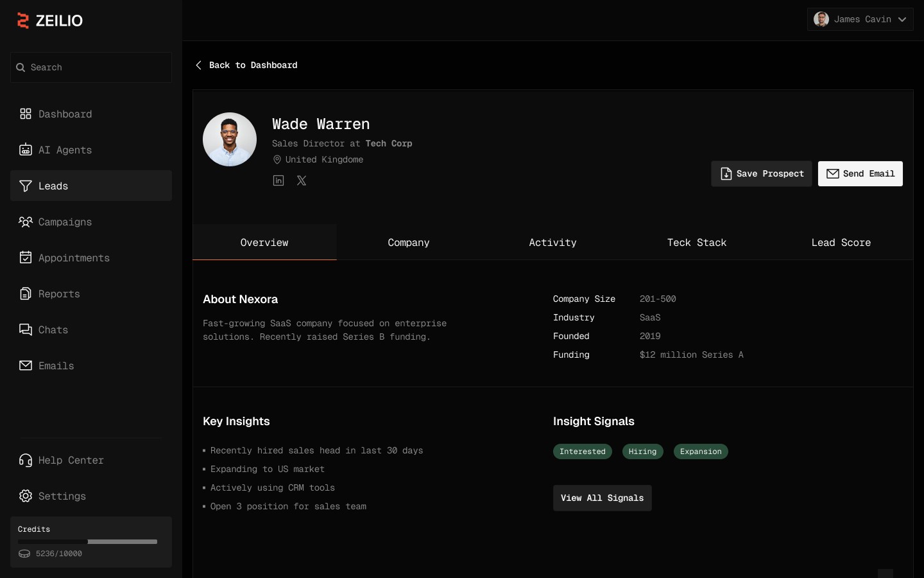The width and height of the screenshot is (924, 578).
Task: Click the Campaigns people icon
Action: (26, 222)
